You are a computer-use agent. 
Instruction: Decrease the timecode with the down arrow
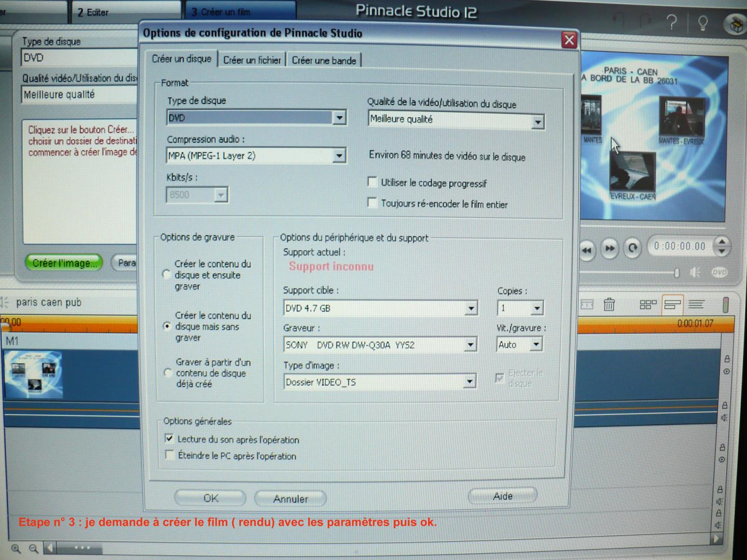[722, 251]
